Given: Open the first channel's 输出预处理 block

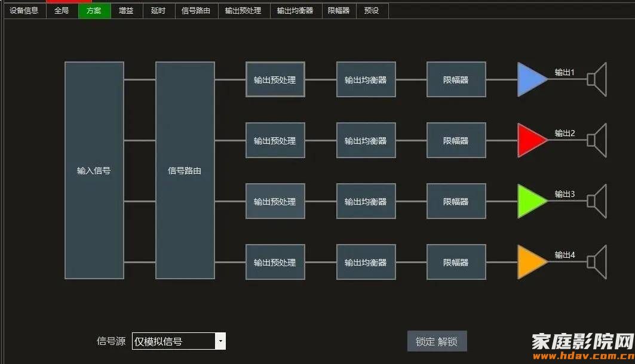Looking at the screenshot, I should (275, 79).
